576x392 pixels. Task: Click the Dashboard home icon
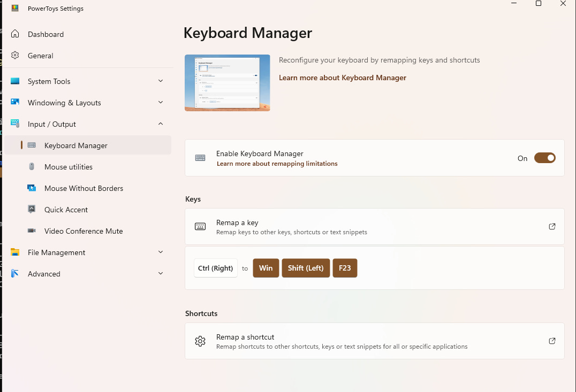click(15, 34)
